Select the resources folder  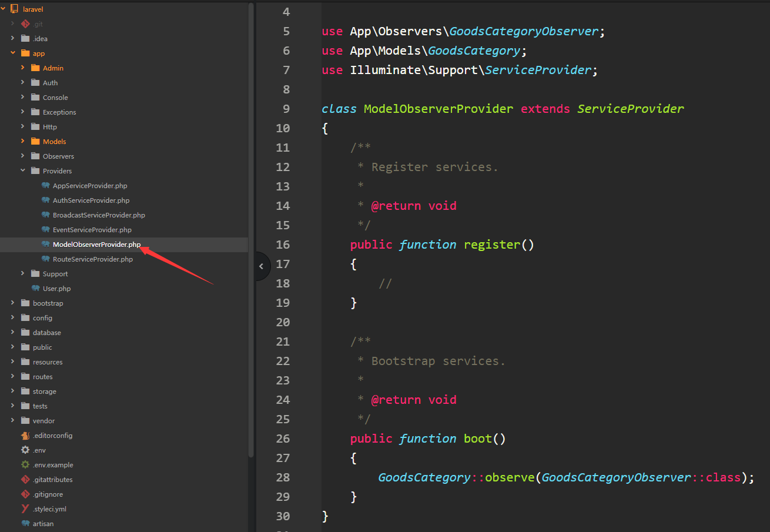[48, 362]
